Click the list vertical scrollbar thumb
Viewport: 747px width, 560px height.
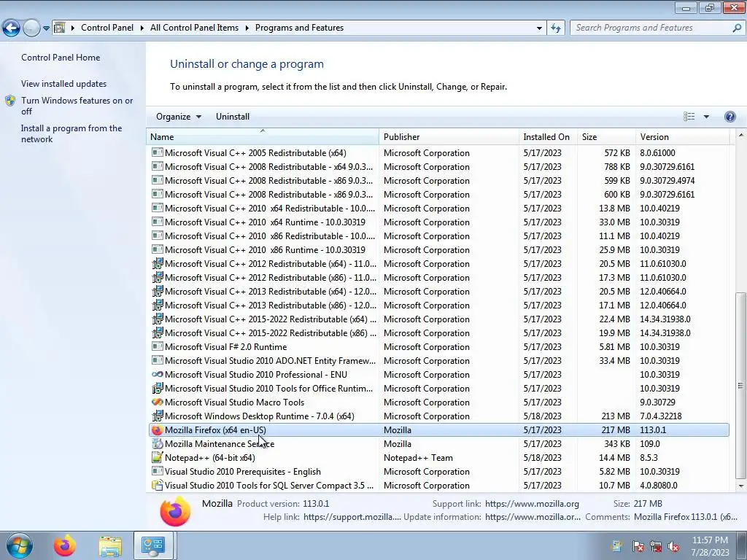pyautogui.click(x=740, y=385)
